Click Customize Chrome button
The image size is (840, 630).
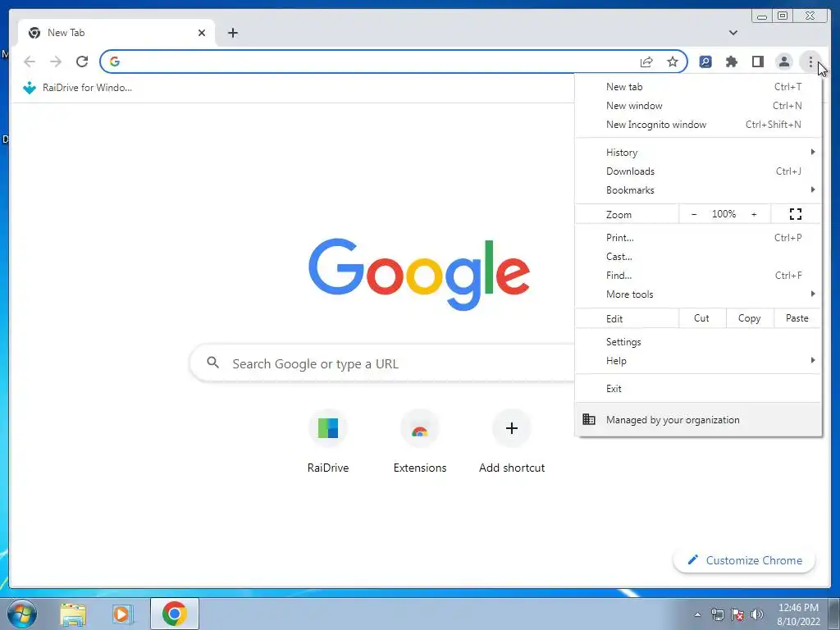[x=744, y=560]
